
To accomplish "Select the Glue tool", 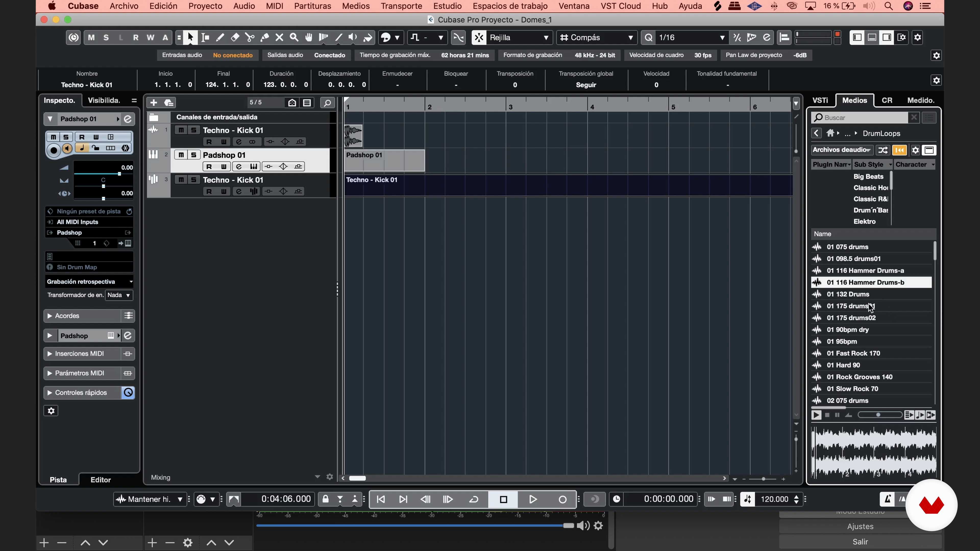I will coord(264,37).
